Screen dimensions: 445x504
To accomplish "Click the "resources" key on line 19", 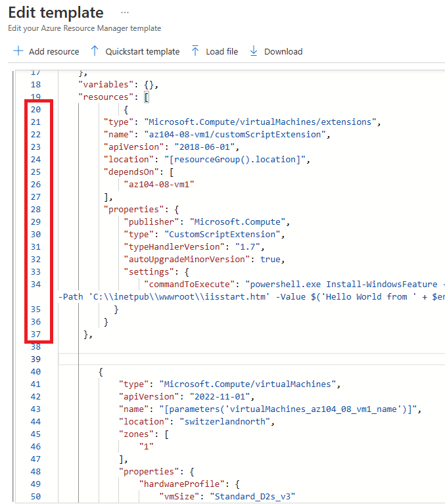I will coord(106,97).
